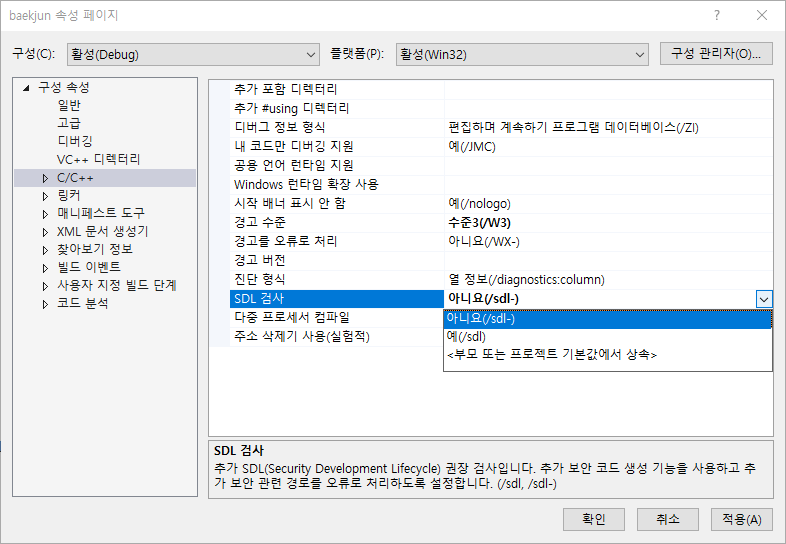Select 고급 in the tree

point(69,123)
